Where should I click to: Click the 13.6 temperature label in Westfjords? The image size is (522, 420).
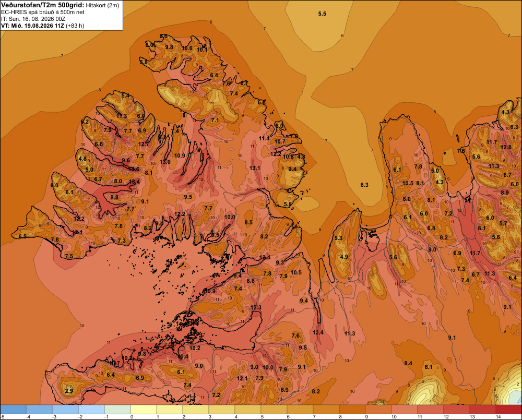[134, 169]
